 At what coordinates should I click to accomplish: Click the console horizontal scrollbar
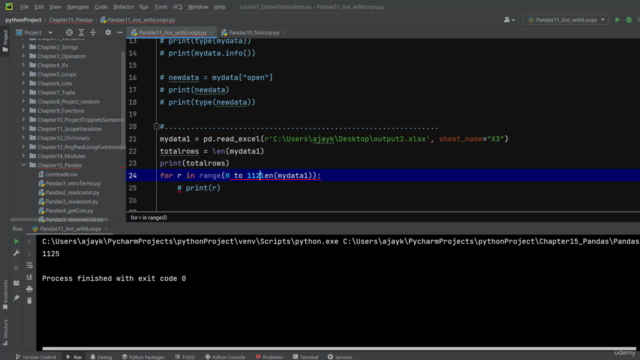(339, 349)
